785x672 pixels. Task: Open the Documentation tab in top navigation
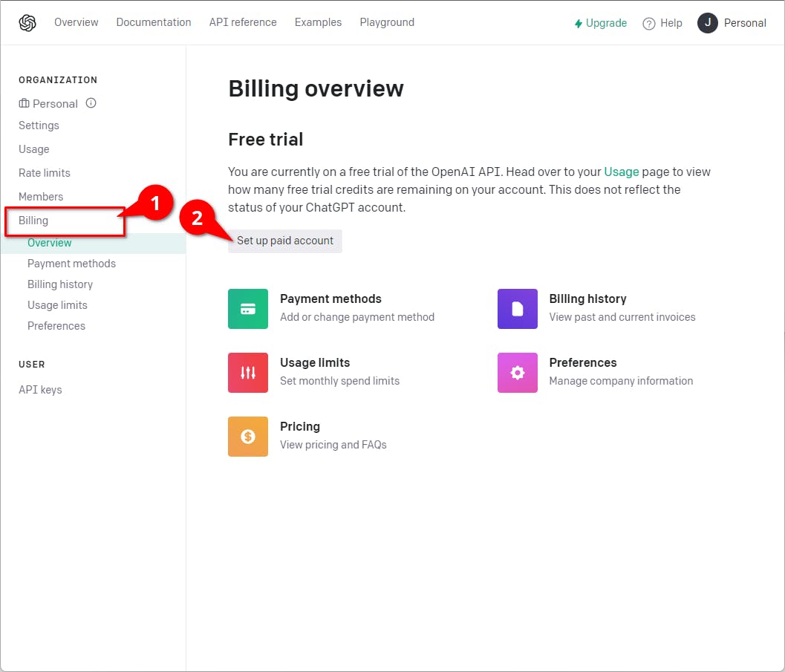click(154, 22)
